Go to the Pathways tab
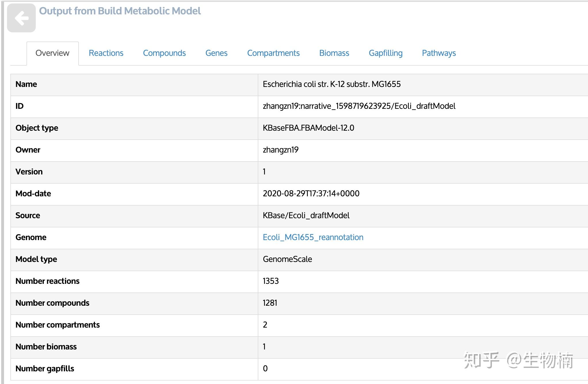588x384 pixels. (x=439, y=53)
